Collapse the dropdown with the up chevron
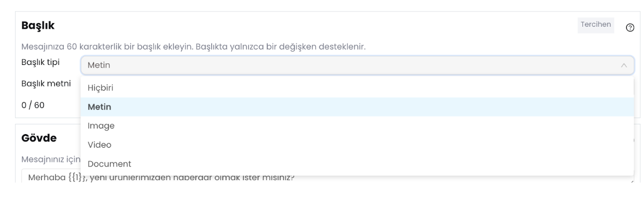This screenshot has height=199, width=644. coord(624,65)
